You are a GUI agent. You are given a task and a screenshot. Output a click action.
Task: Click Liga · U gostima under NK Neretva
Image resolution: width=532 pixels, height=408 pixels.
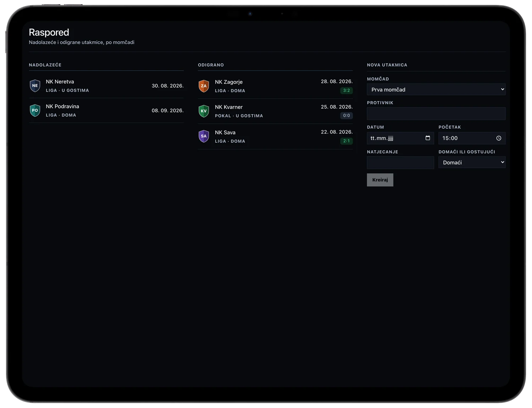[x=67, y=90]
